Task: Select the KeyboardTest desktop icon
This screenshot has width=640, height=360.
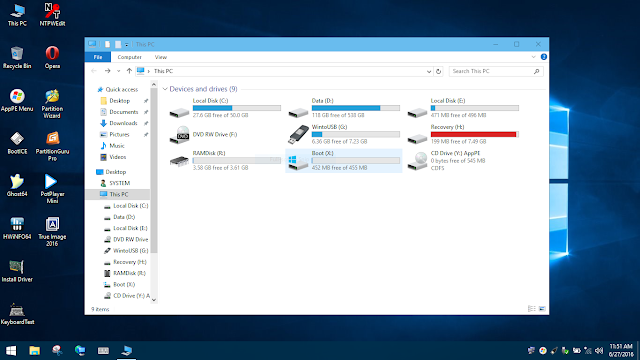Action: point(17,313)
